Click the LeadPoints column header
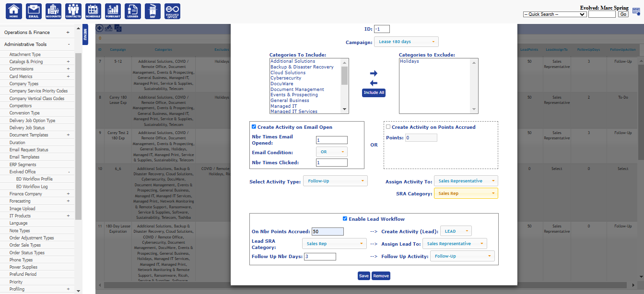This screenshot has width=644, height=294. point(529,49)
